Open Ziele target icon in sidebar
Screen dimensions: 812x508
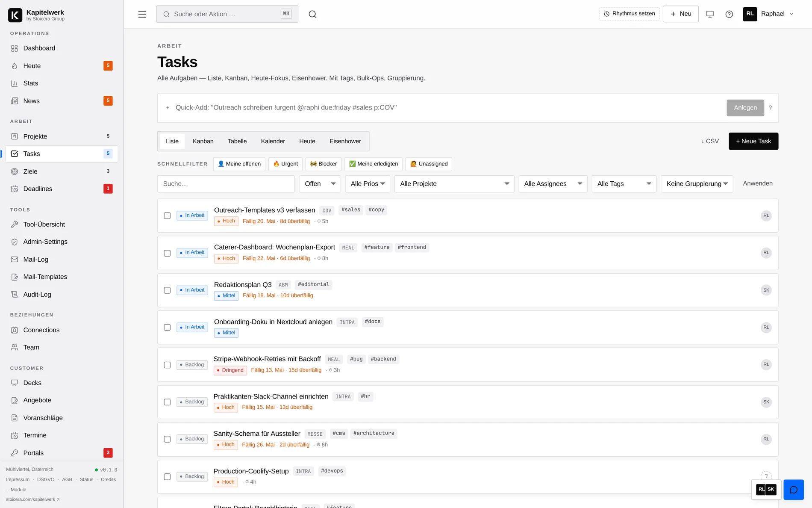(15, 171)
